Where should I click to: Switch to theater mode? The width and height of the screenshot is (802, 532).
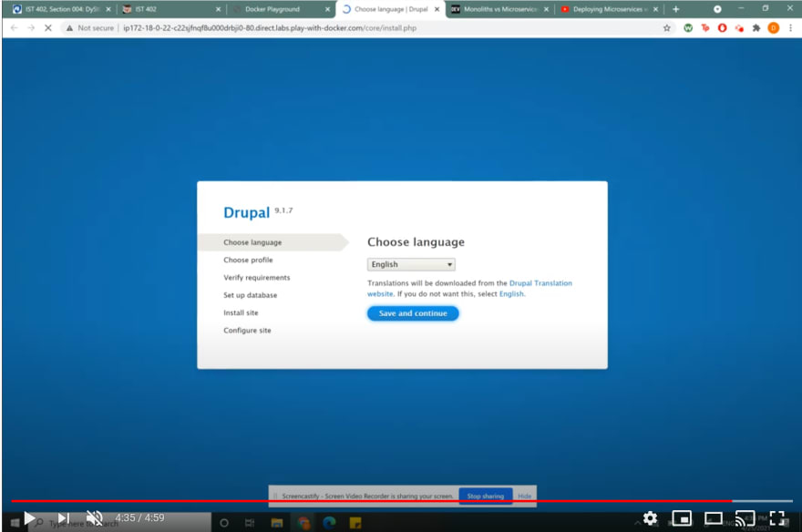713,518
